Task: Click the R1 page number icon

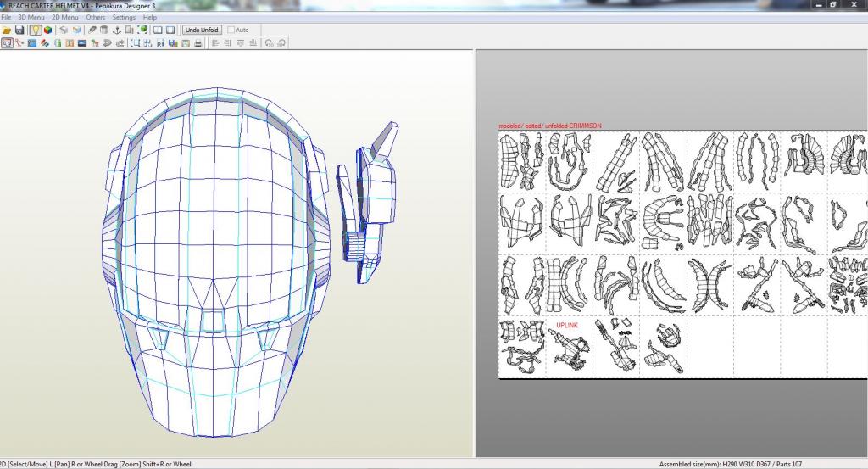Action: click(160, 43)
